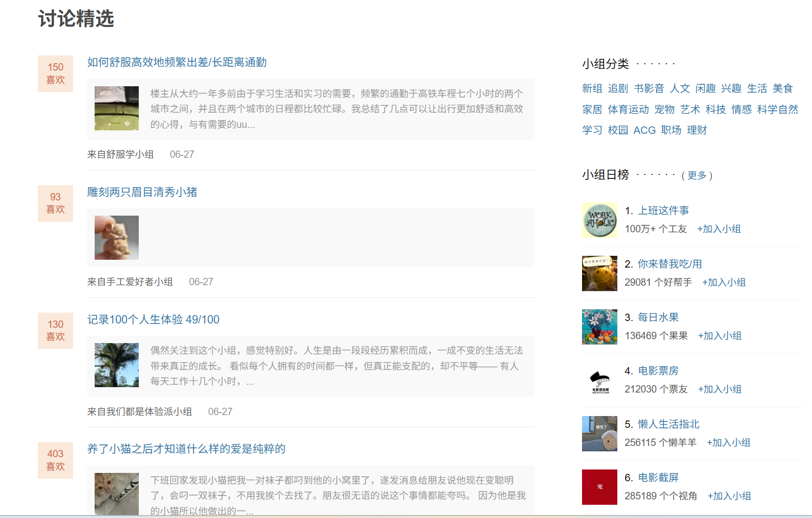Viewport: 812px width, 518px height.
Task: Select the 科学自然 category
Action: coord(778,109)
